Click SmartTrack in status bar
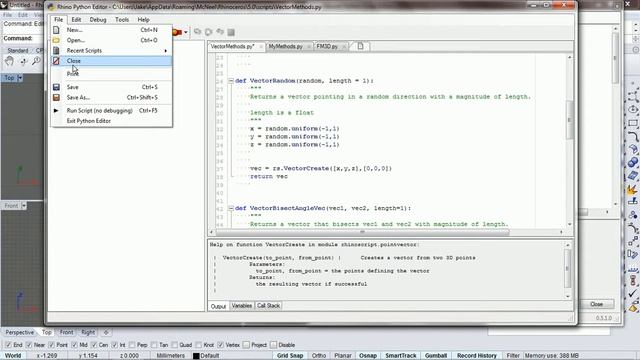Viewport: 640px width, 360px height. (401, 356)
